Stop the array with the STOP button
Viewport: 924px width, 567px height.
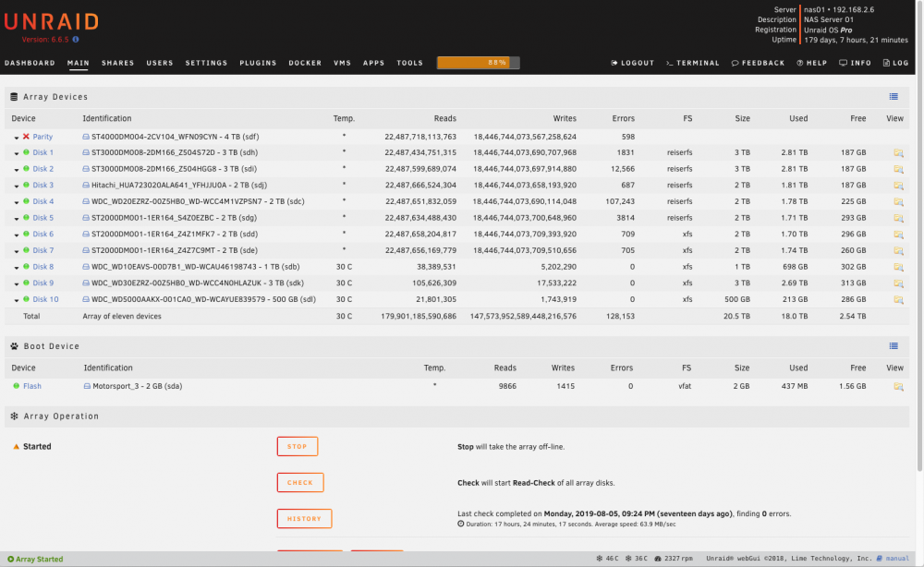click(298, 446)
